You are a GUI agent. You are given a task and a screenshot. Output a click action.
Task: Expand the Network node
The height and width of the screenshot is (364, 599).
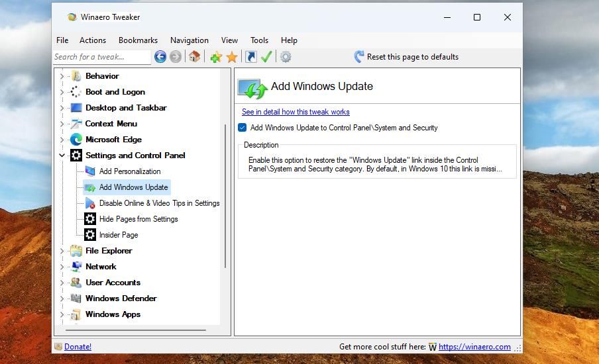tap(62, 267)
